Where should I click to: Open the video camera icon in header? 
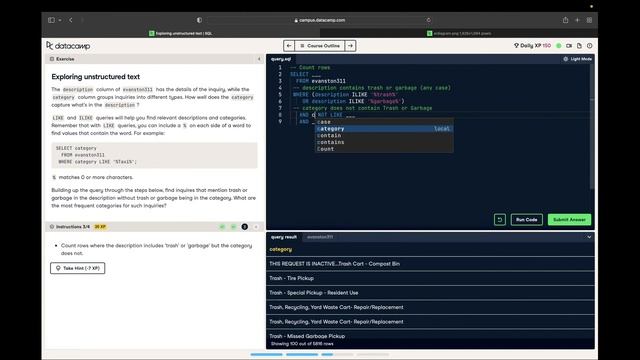click(x=569, y=46)
